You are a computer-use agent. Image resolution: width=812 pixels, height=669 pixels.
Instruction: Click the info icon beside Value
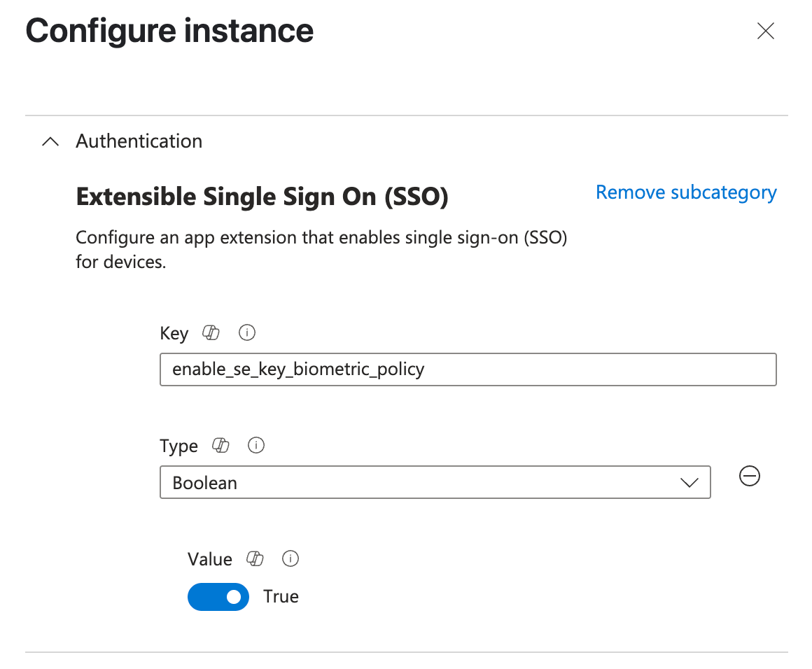290,558
